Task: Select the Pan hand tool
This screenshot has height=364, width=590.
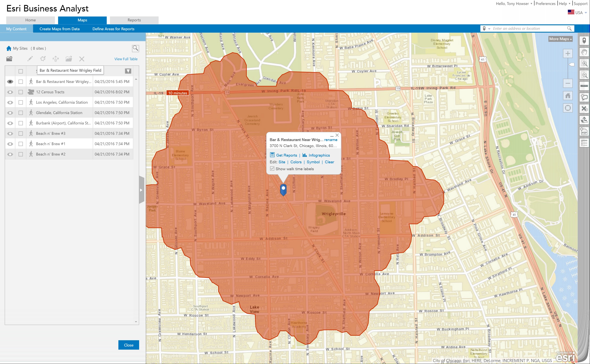Action: click(584, 52)
